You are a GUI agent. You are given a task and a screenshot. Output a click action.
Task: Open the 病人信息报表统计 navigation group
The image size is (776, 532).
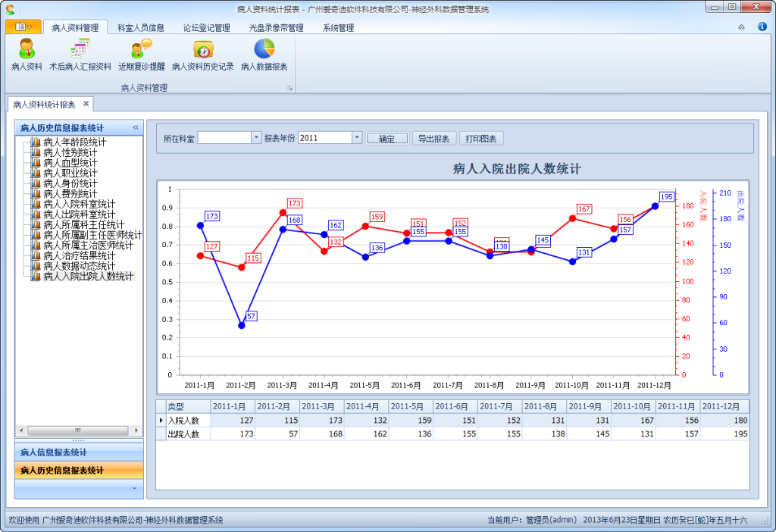(x=79, y=452)
